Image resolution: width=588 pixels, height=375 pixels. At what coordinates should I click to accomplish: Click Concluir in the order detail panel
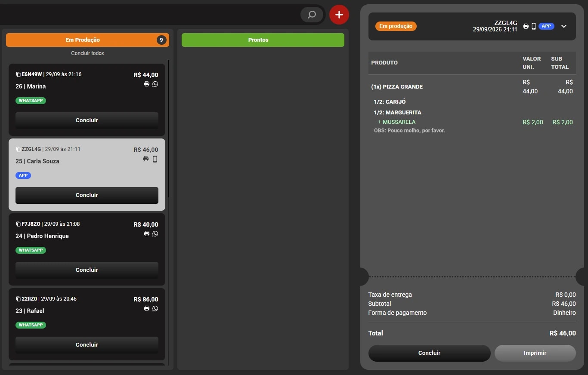[430, 353]
